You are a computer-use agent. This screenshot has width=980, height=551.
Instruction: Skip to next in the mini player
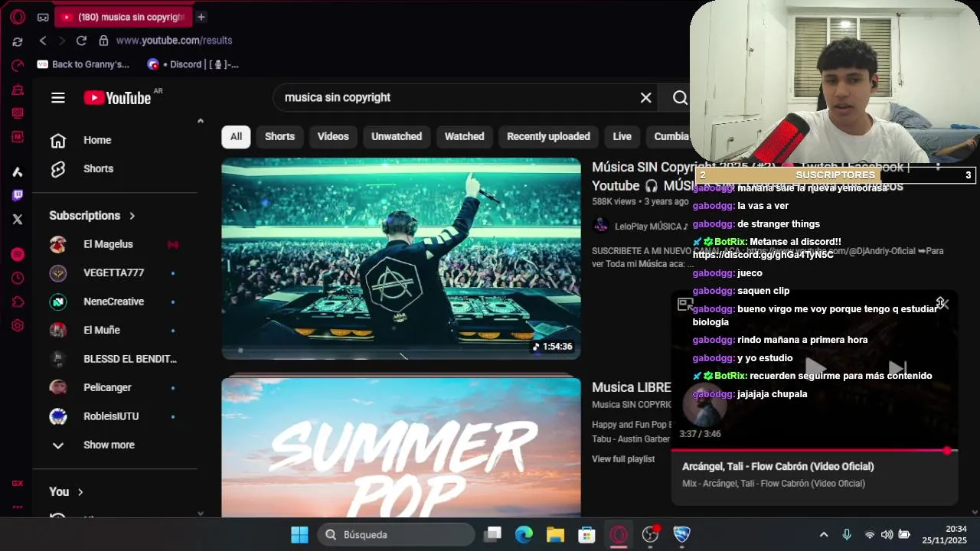click(x=897, y=369)
